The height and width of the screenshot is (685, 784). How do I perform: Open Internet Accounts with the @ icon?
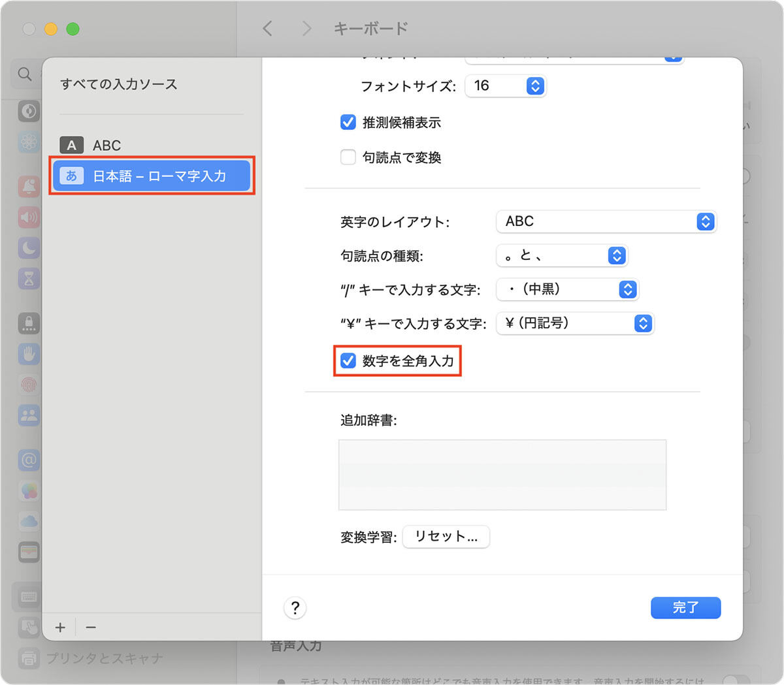pyautogui.click(x=29, y=460)
